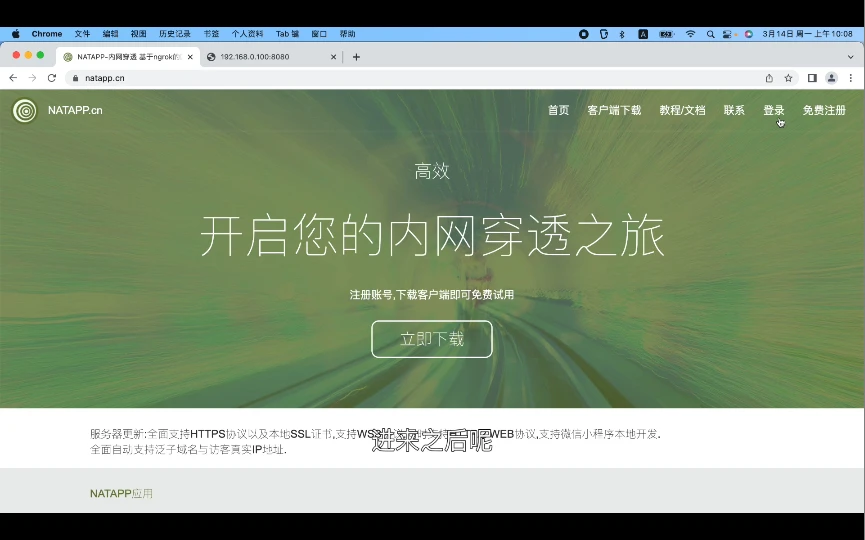Open the 窗口 menu
This screenshot has width=865, height=540.
click(319, 34)
